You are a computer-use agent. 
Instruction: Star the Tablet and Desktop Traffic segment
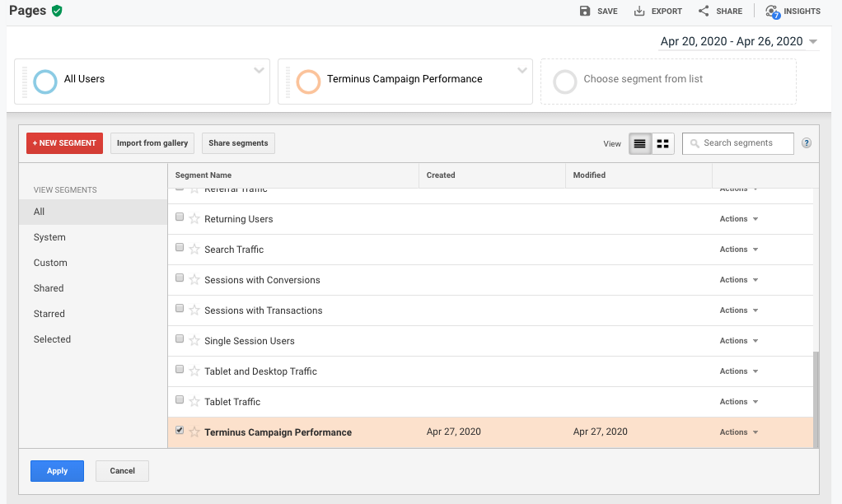[x=194, y=371]
